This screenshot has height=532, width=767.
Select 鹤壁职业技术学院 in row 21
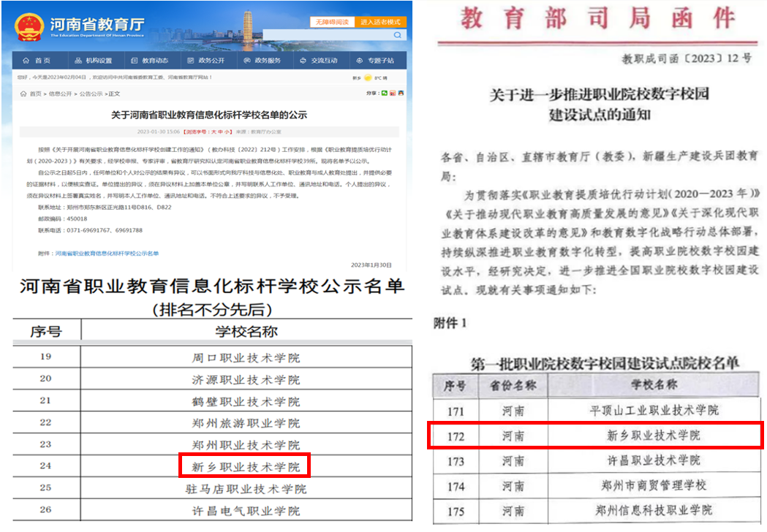[x=246, y=402]
